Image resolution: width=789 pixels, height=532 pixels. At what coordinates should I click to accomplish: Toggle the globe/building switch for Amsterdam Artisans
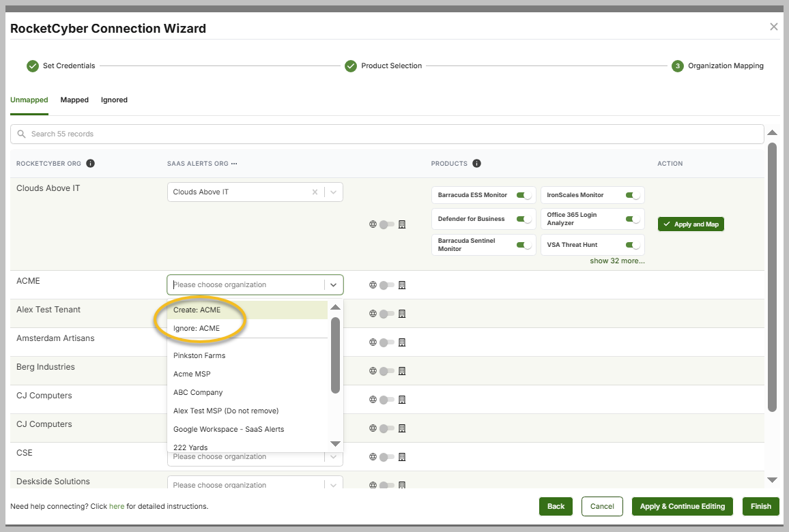tap(387, 342)
